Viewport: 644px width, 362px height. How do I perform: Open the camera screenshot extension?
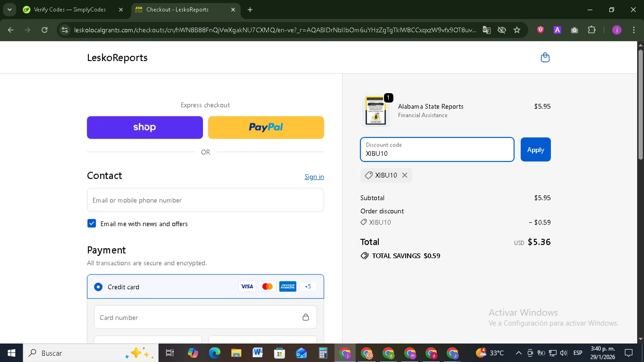click(574, 30)
